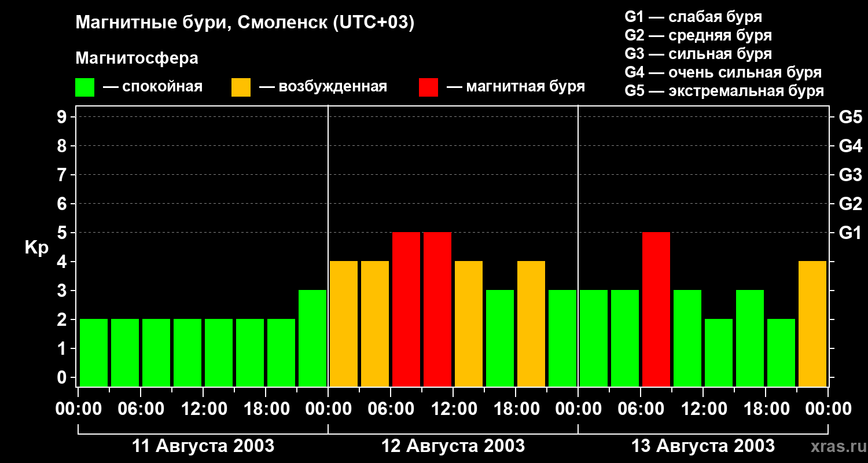Select the chart title 'Магнитные бури, Смоленск (UTC+03)'
868x463 pixels.
(245, 23)
